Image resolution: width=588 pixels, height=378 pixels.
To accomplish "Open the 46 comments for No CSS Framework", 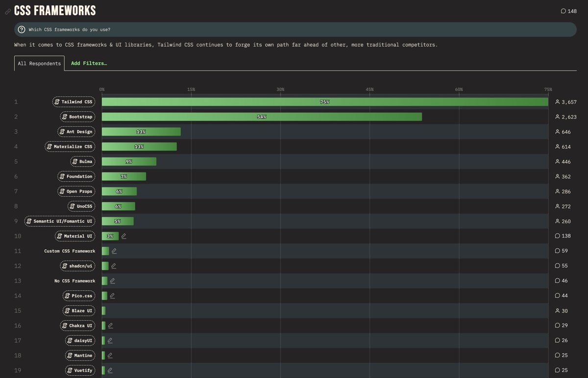I will [561, 281].
